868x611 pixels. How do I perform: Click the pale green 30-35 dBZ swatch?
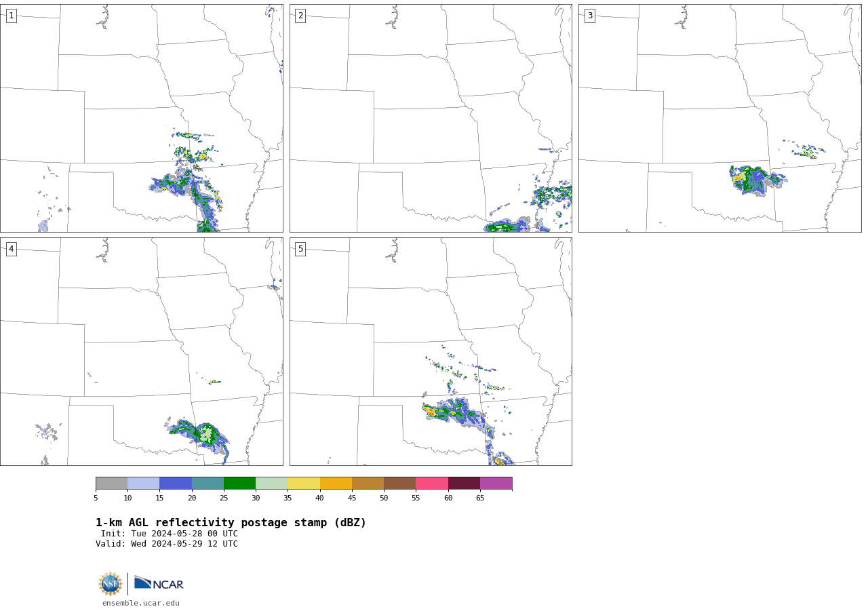[x=271, y=483]
